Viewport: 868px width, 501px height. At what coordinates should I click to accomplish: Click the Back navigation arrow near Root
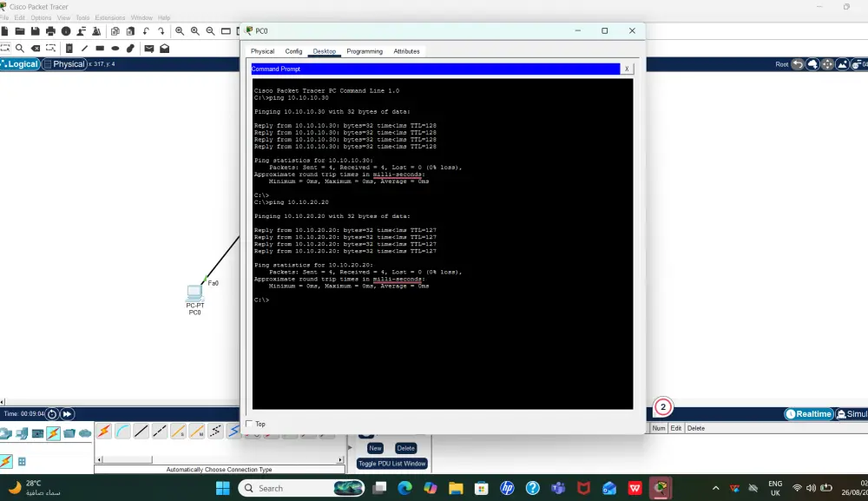point(797,64)
